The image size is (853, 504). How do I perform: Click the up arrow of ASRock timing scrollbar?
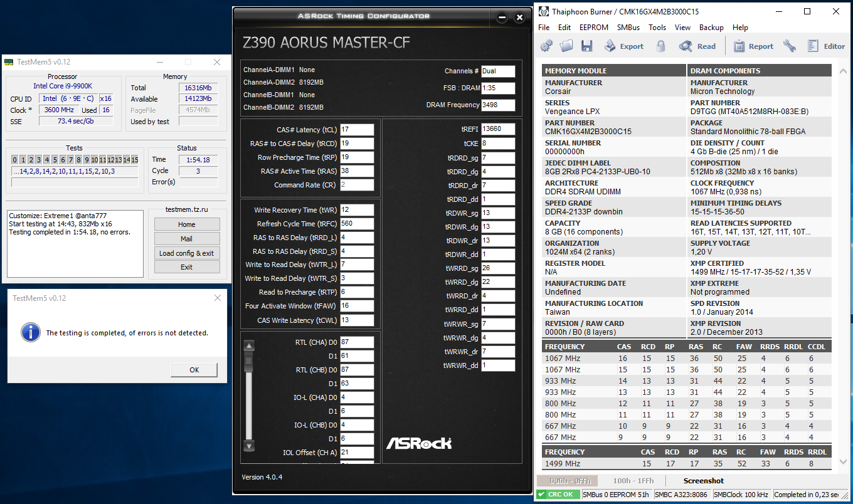click(x=249, y=346)
